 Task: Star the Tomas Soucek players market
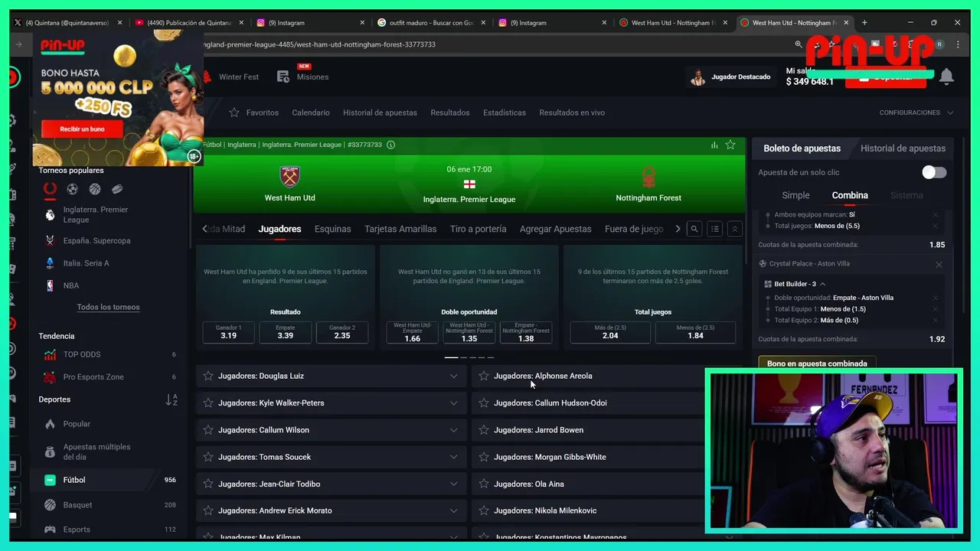click(x=208, y=457)
